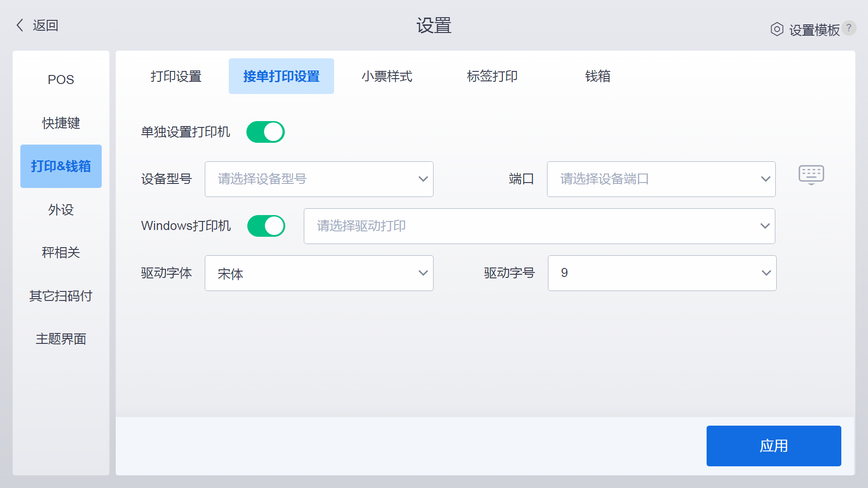Switch to the 打印设置 tab
868x488 pixels.
tap(176, 76)
